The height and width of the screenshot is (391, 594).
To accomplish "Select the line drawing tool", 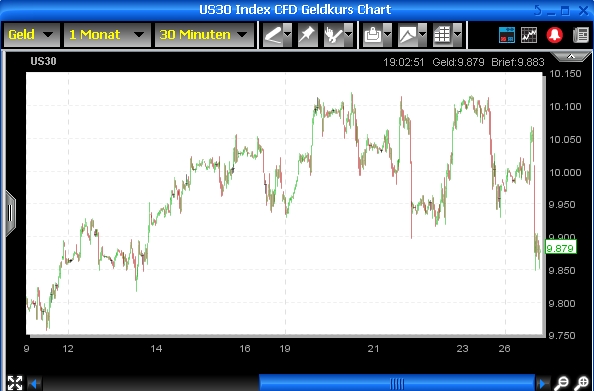I will pyautogui.click(x=273, y=35).
